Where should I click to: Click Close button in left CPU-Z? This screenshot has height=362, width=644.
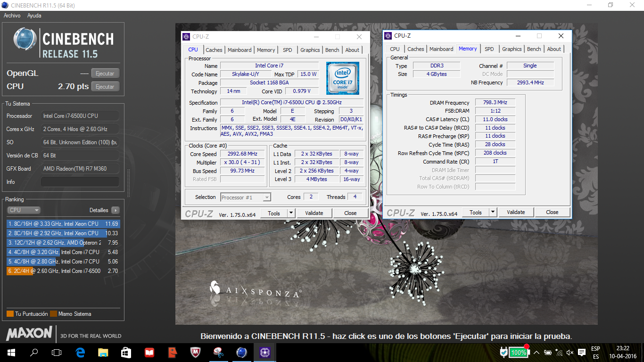350,213
